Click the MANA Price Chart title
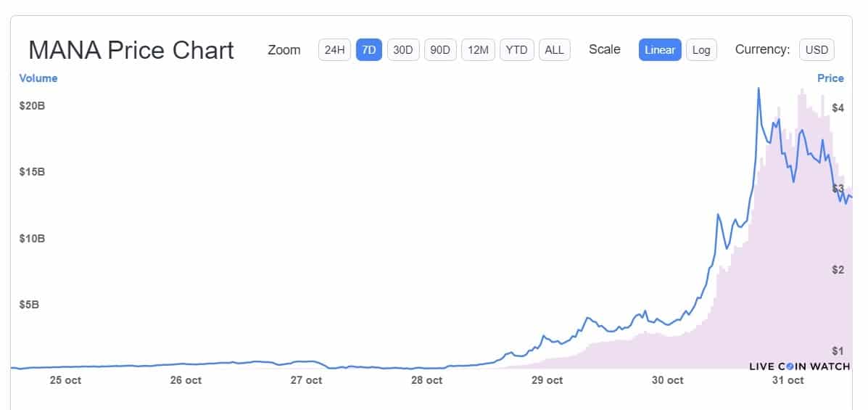This screenshot has width=868, height=410. tap(131, 50)
